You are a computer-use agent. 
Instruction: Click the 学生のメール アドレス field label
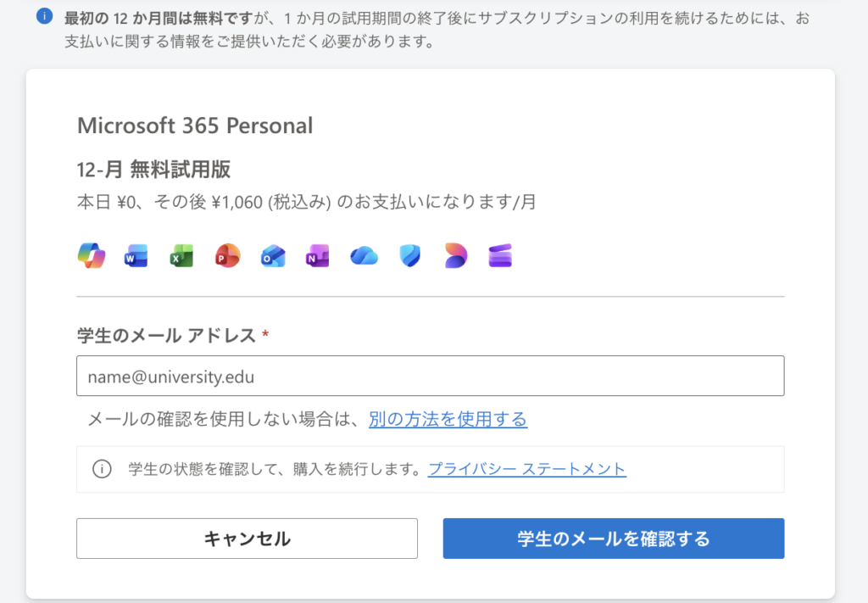(x=166, y=336)
